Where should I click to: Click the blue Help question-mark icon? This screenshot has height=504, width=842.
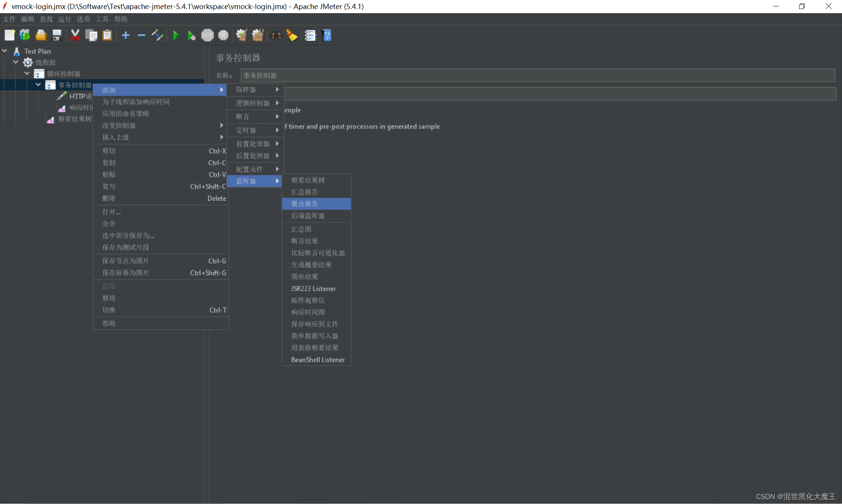coord(327,35)
